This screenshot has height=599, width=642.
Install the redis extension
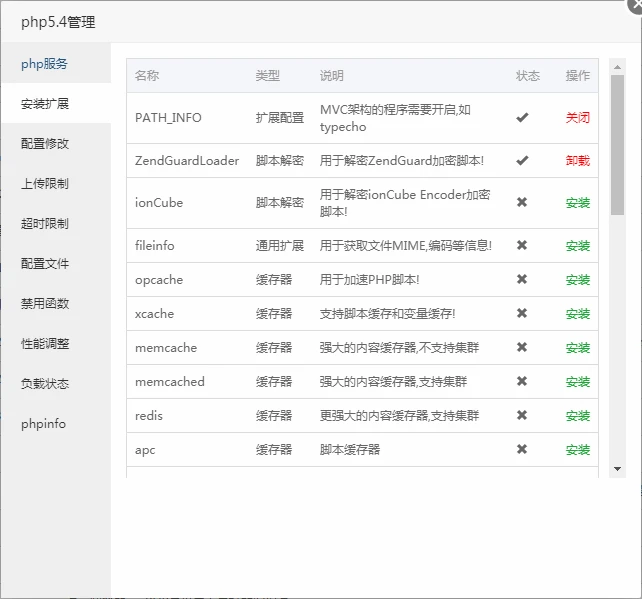pyautogui.click(x=577, y=416)
